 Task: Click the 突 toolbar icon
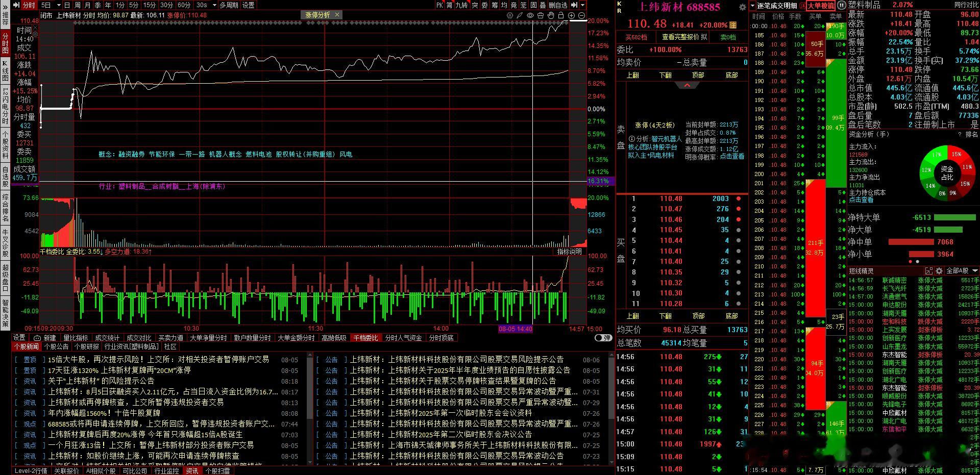pyautogui.click(x=475, y=5)
